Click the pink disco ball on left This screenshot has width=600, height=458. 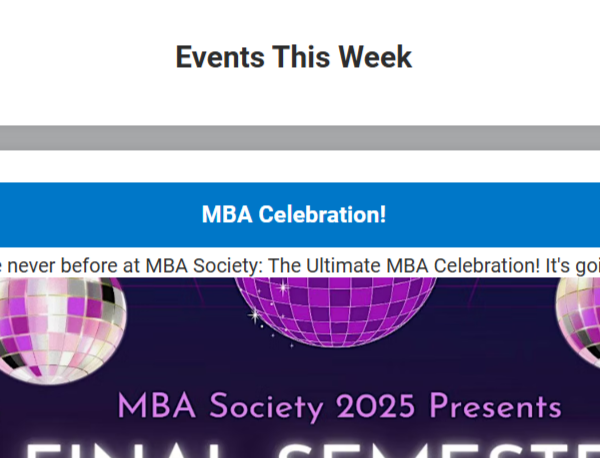62,318
